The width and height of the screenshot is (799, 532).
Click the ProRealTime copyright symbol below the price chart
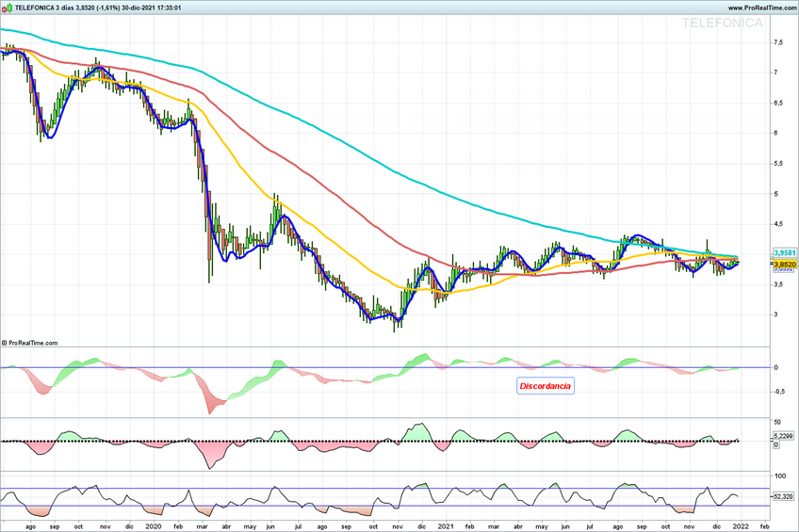pyautogui.click(x=4, y=343)
